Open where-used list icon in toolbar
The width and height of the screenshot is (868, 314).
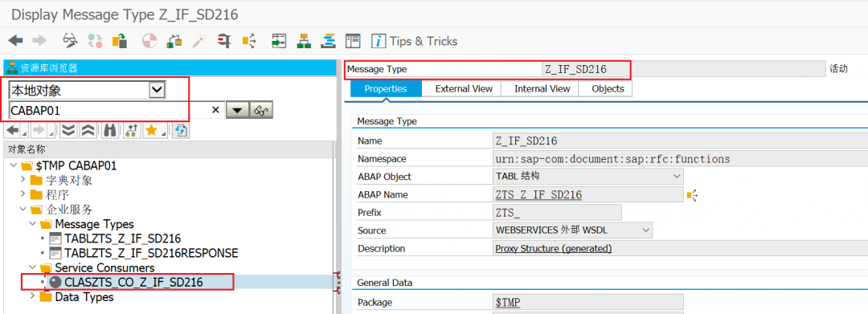point(250,40)
